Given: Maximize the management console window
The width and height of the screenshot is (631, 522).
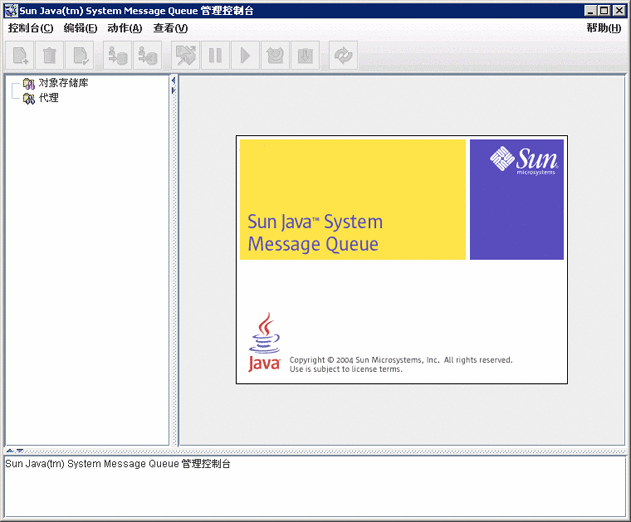Looking at the screenshot, I should 604,11.
